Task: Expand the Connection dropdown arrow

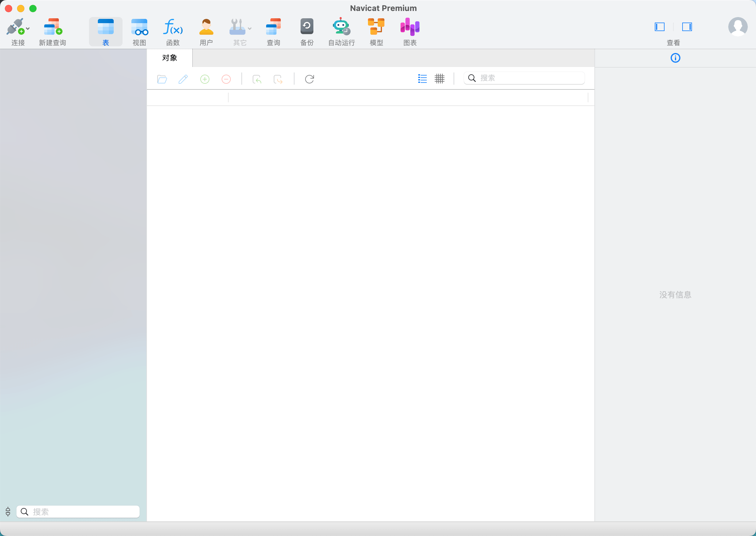Action: 28,29
